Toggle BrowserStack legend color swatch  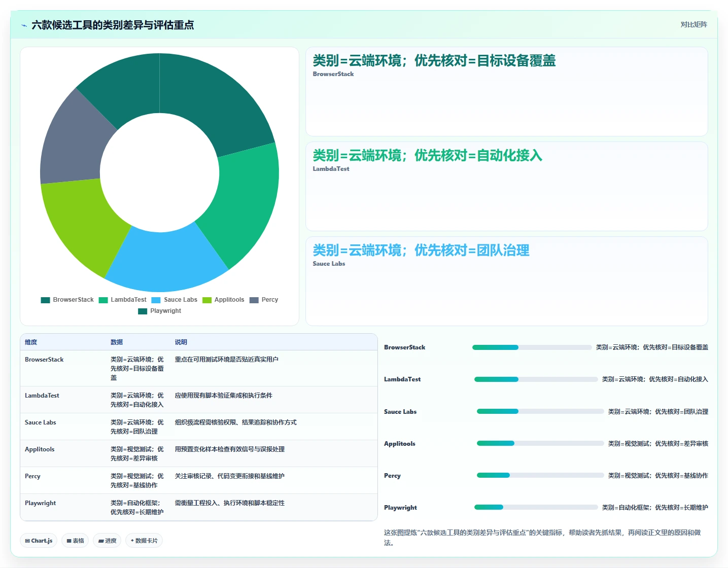point(45,300)
